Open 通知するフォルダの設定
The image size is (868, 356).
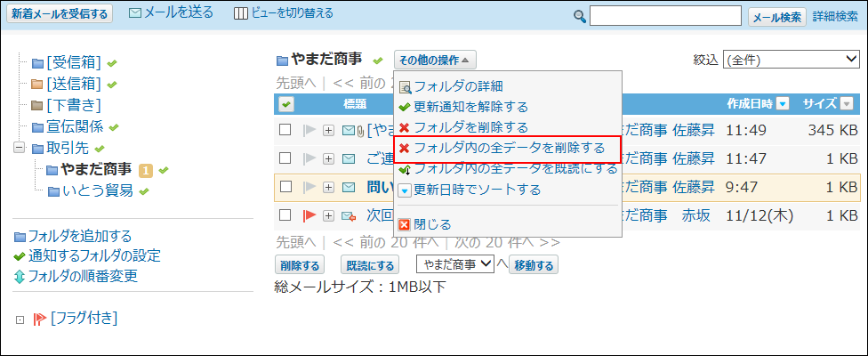pos(94,255)
